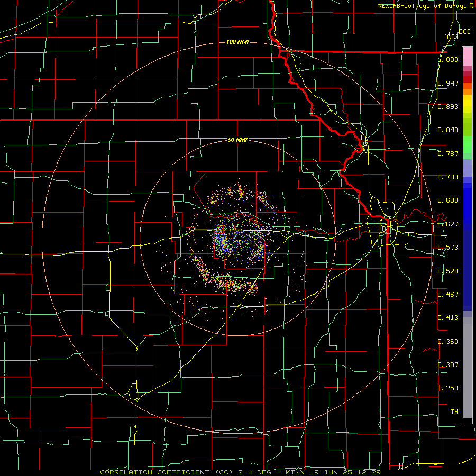
Task: Click the 100 NMI range ring label
Action: [237, 42]
